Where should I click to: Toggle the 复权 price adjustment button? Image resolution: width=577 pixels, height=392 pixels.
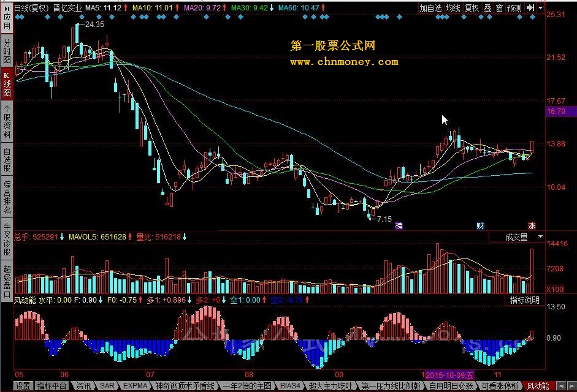472,8
